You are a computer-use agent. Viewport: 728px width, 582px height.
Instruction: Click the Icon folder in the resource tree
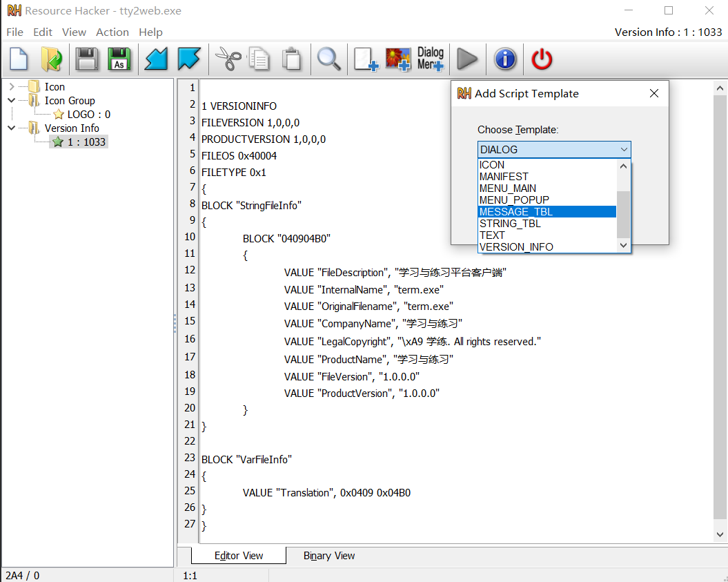(x=55, y=87)
